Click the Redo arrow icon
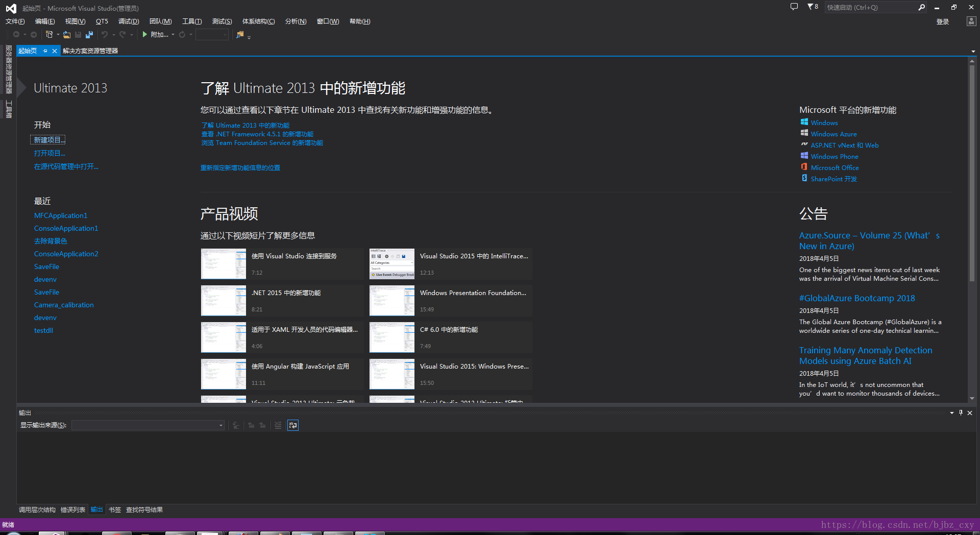Image resolution: width=980 pixels, height=535 pixels. pos(122,35)
